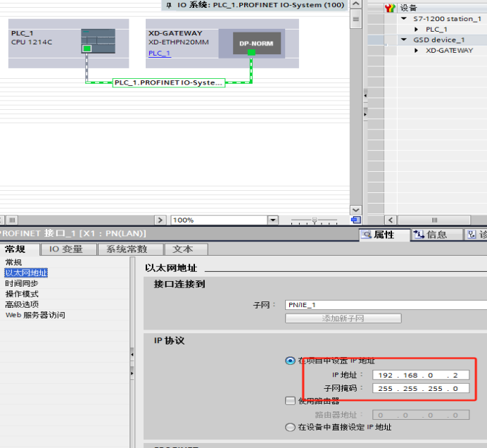Viewport: 487px width, 448px height.
Task: Select S7-1200 station_1 in device list
Action: click(x=448, y=18)
